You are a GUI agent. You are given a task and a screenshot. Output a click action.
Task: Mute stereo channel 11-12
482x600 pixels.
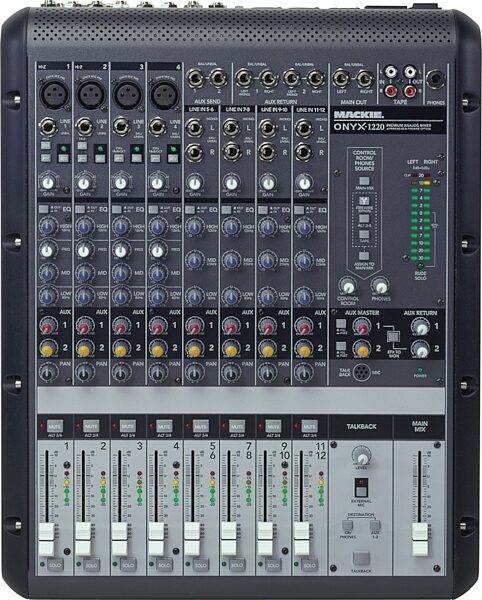point(309,426)
